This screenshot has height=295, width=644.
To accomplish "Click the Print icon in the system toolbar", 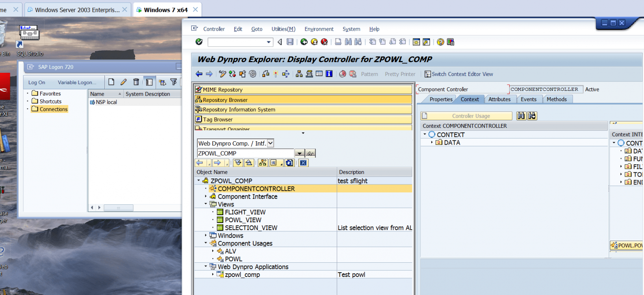I will point(338,42).
